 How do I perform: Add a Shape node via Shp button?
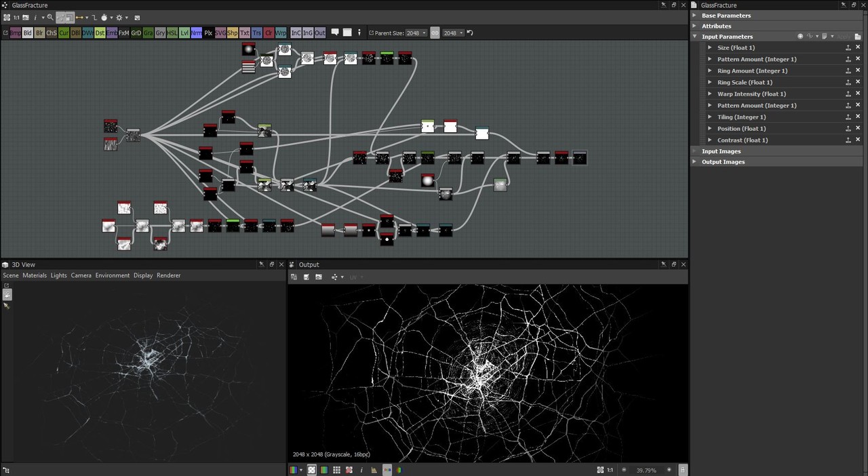(233, 33)
